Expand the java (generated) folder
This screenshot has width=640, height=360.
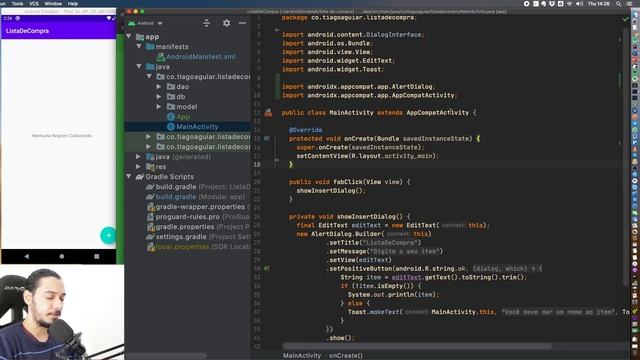point(139,157)
